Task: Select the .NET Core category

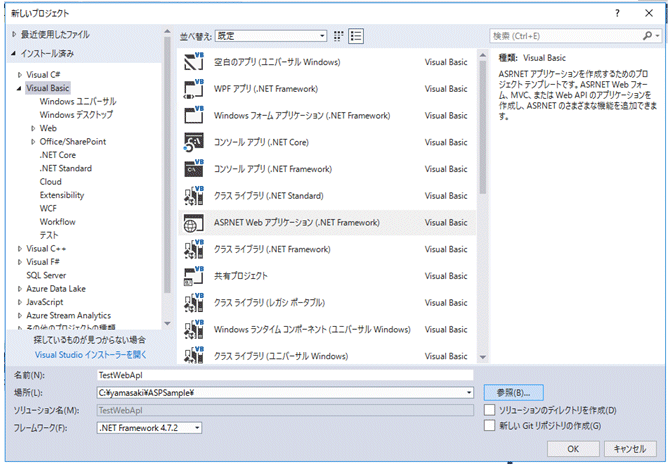Action: [58, 155]
